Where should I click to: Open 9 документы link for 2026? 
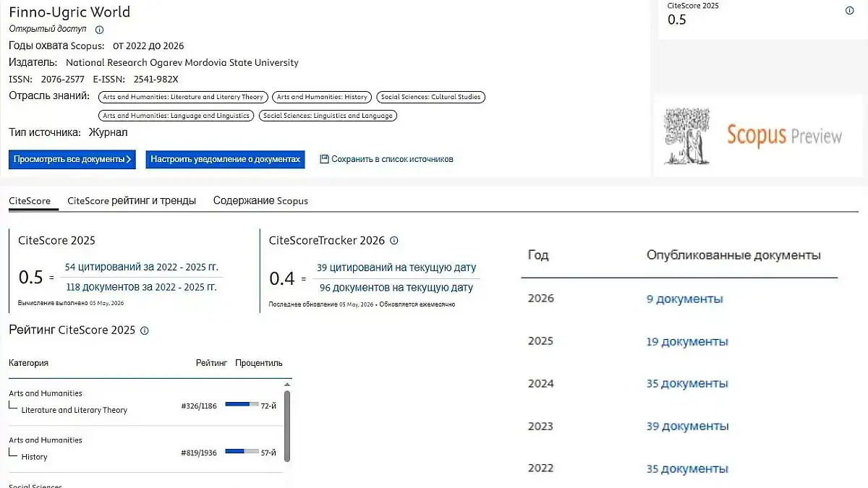[684, 299]
